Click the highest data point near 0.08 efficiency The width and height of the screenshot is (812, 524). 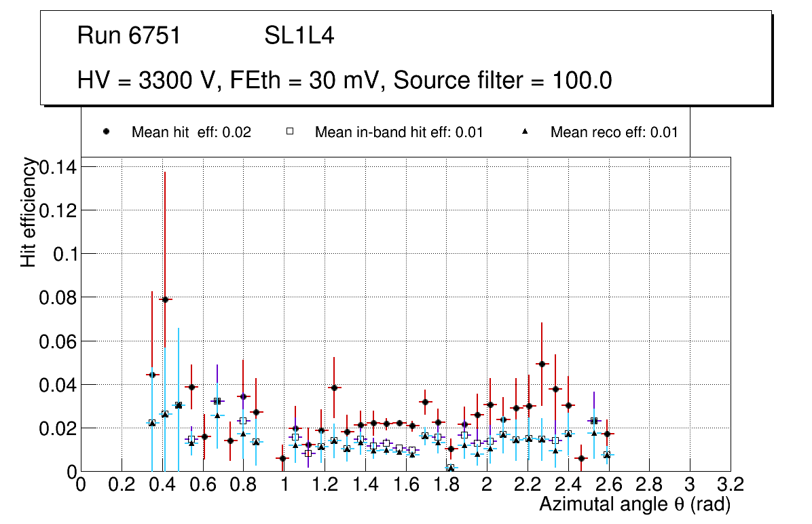(165, 299)
